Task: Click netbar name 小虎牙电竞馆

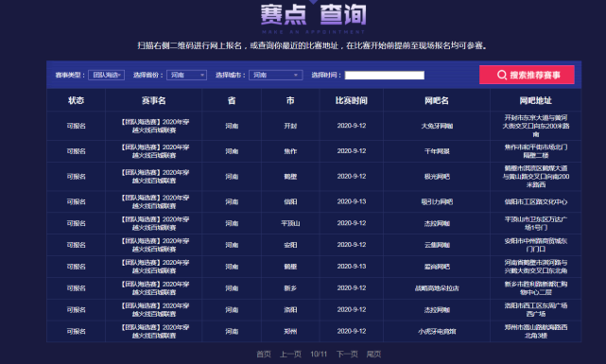Action: tap(437, 332)
